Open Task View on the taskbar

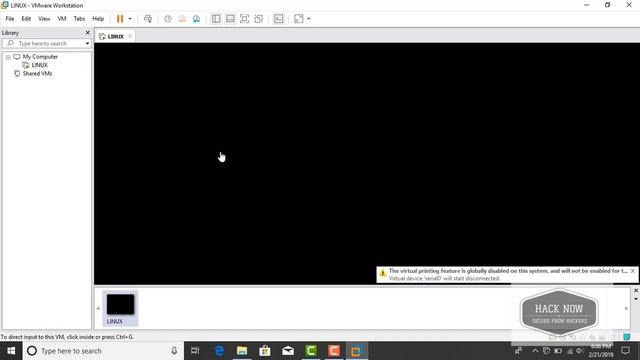(195, 351)
